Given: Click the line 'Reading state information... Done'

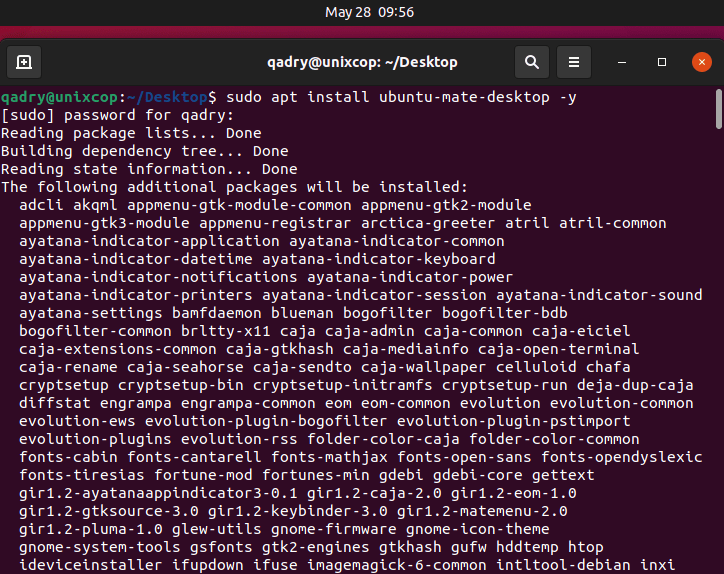Looking at the screenshot, I should pos(149,169).
